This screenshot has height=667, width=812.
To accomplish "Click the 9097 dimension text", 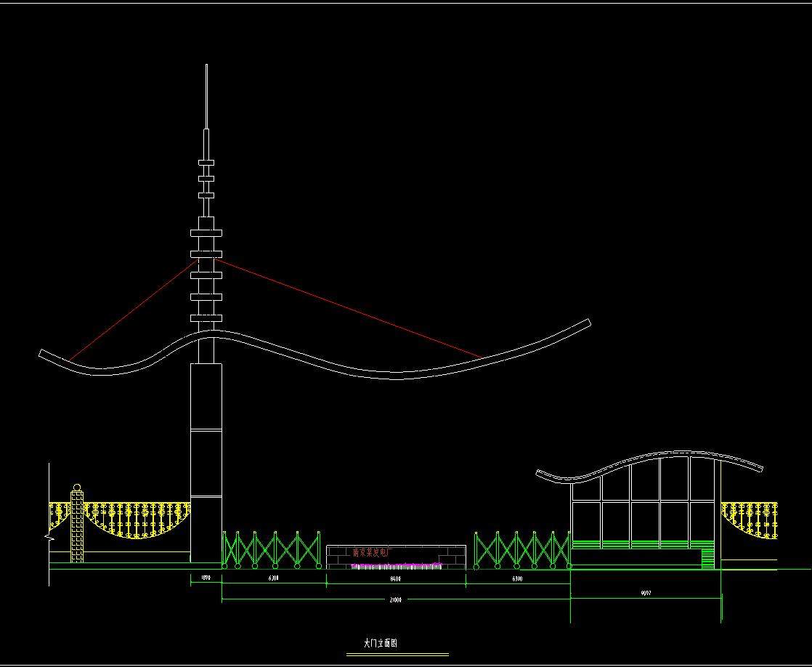I will pyautogui.click(x=646, y=594).
